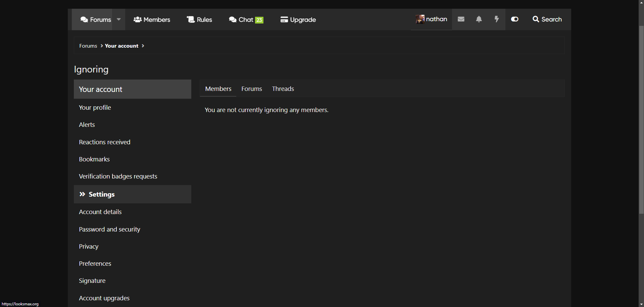This screenshot has height=307, width=644.
Task: Switch to the Threads ignoring tab
Action: point(283,89)
